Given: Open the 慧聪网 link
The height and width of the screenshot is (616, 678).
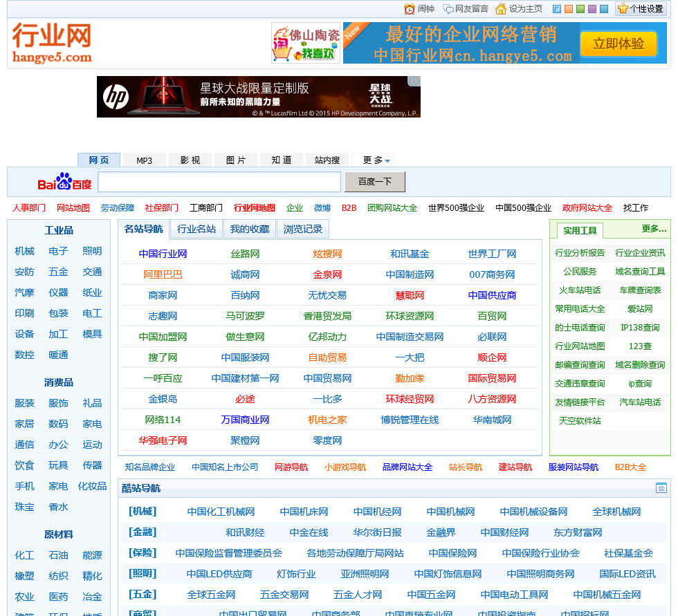Looking at the screenshot, I should (410, 295).
